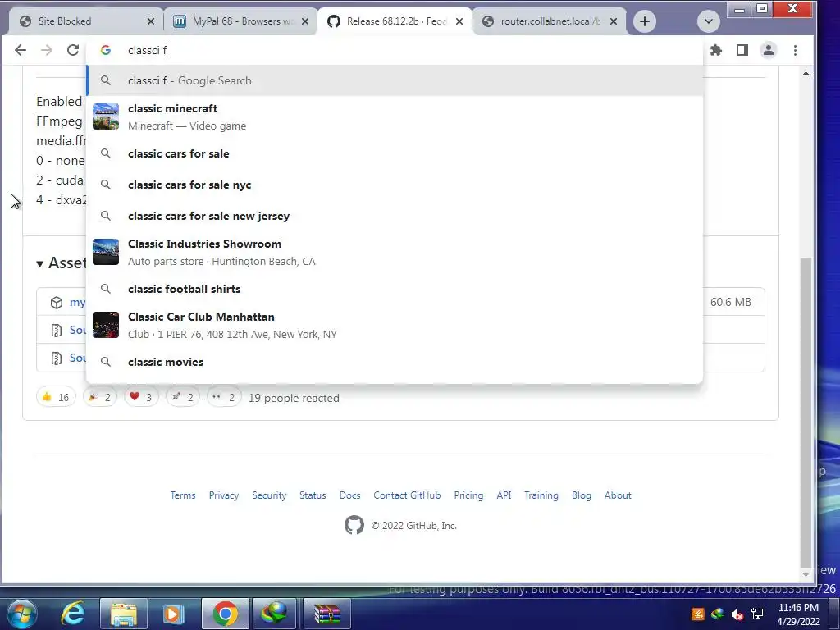The height and width of the screenshot is (630, 840).
Task: Click the eyes reaction
Action: [223, 397]
